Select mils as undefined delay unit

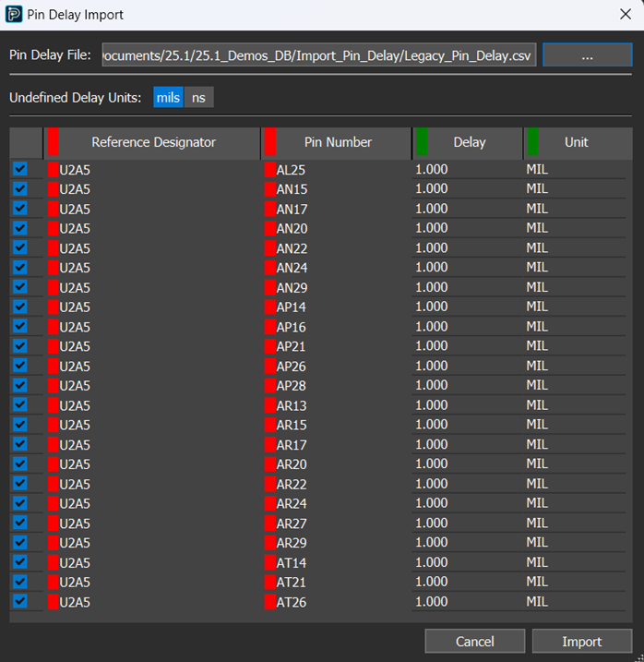point(169,97)
